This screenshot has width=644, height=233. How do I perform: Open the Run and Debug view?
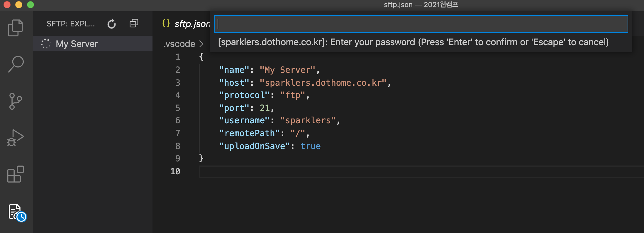pos(16,138)
